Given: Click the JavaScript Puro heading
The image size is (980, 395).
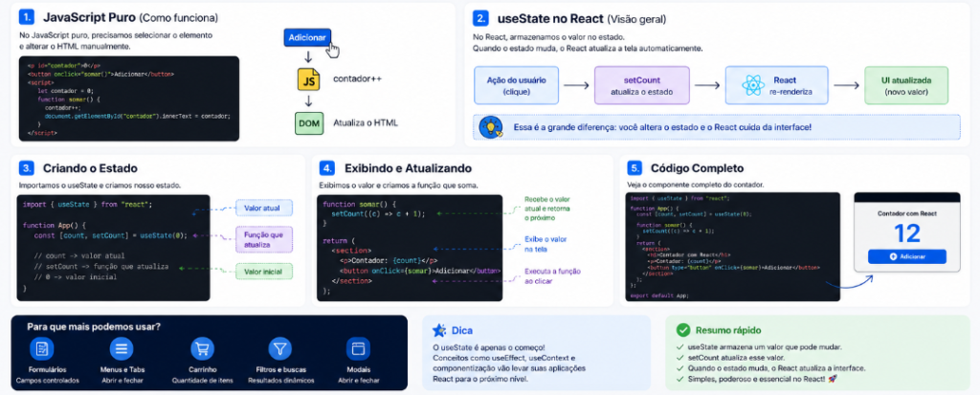Looking at the screenshot, I should 88,17.
